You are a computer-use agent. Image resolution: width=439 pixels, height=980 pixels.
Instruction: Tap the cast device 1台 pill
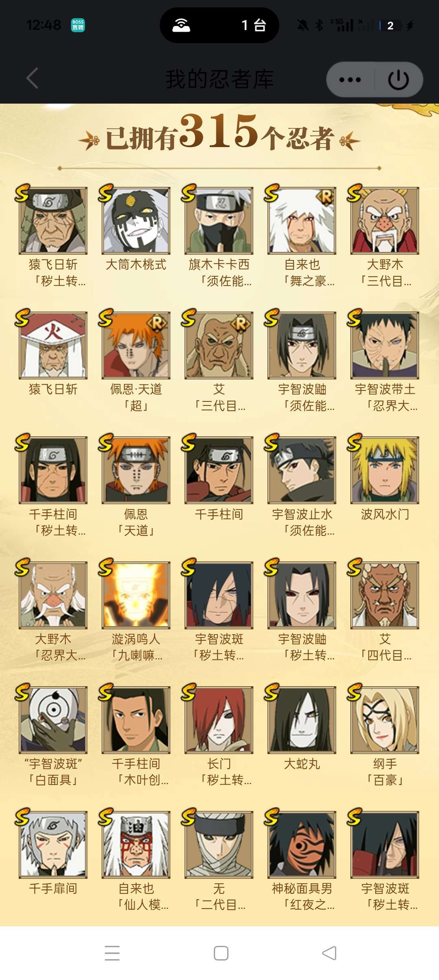219,25
